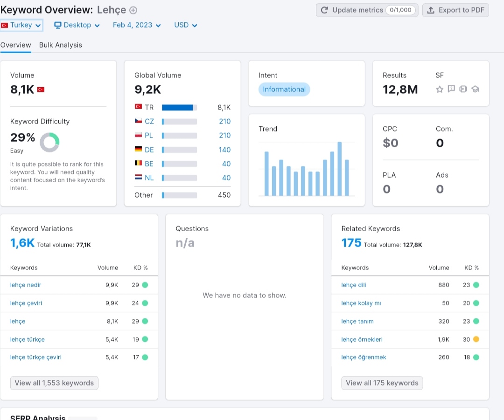Click the video SERP feature icon

pyautogui.click(x=463, y=89)
